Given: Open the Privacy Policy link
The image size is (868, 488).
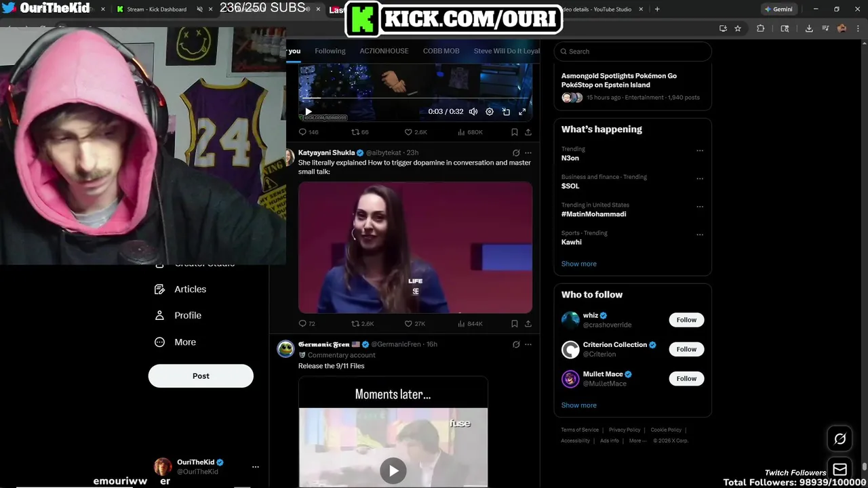Looking at the screenshot, I should 625,430.
